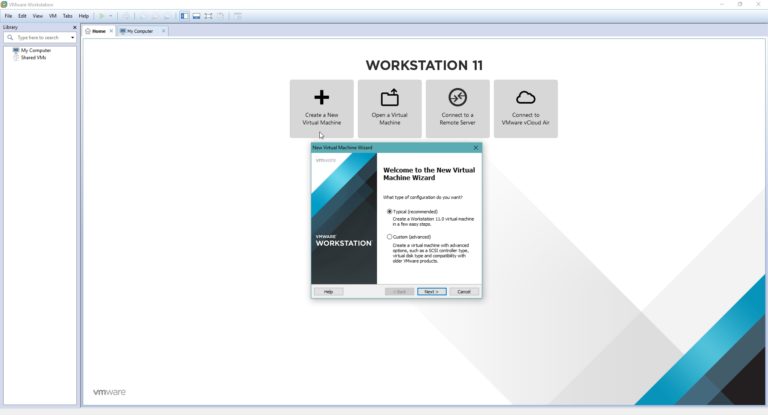Open the File menu
Image resolution: width=768 pixels, height=415 pixels.
click(8, 16)
